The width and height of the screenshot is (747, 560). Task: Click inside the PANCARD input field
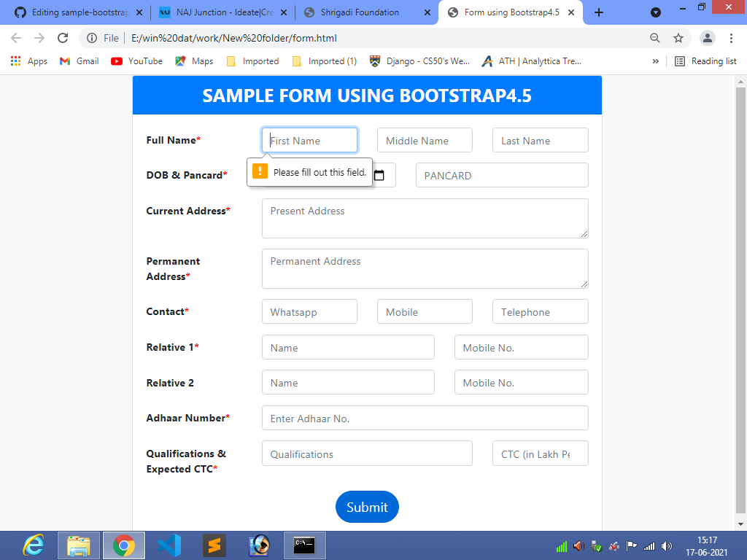click(501, 174)
